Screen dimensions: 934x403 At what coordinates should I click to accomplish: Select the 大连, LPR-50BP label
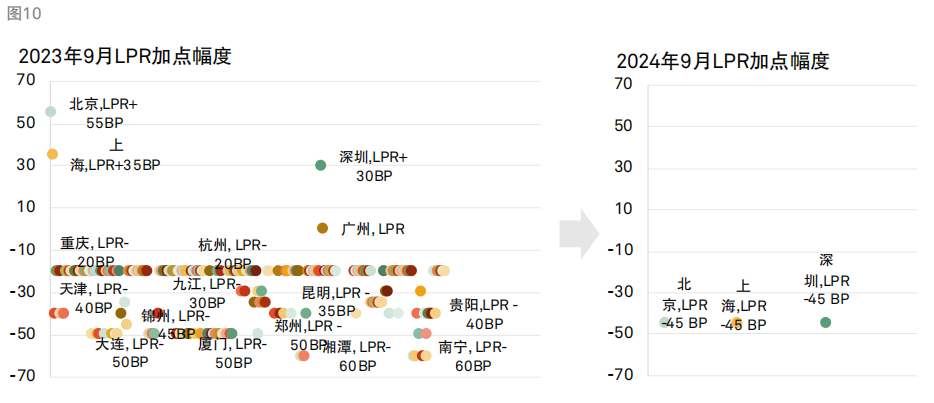pos(130,353)
